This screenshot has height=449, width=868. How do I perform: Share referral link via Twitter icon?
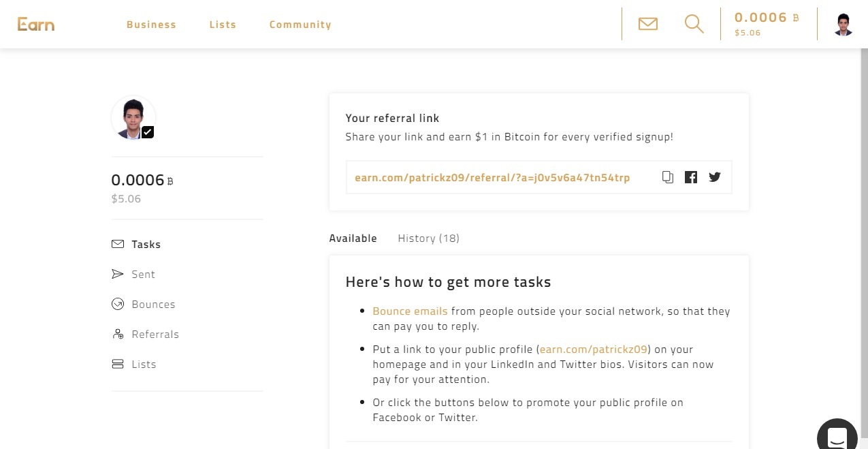(714, 177)
